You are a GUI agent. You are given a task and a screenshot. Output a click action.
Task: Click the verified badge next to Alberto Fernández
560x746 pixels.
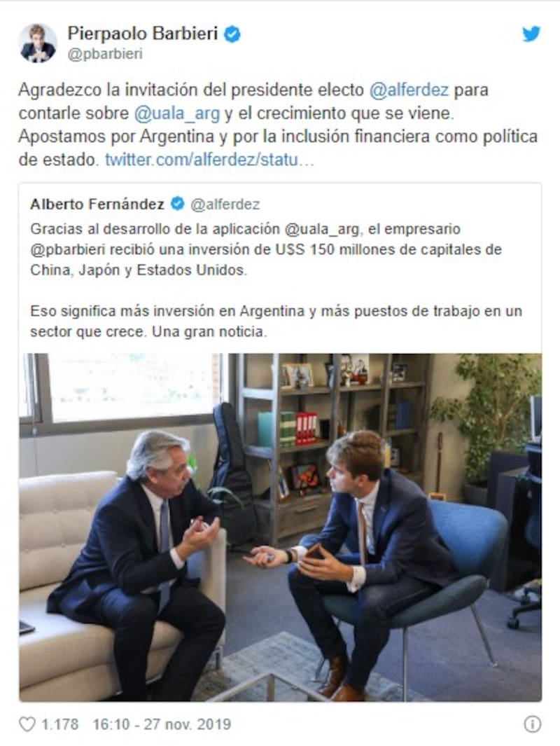(177, 204)
